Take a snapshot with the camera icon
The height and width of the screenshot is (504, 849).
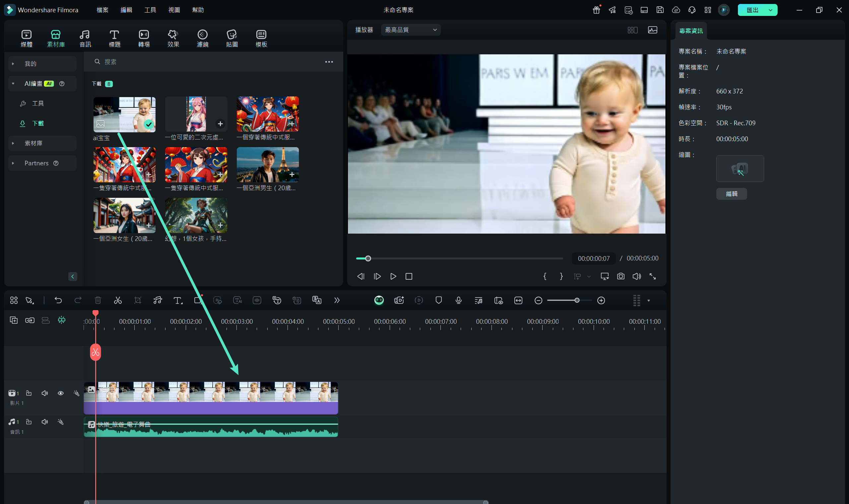pyautogui.click(x=620, y=276)
